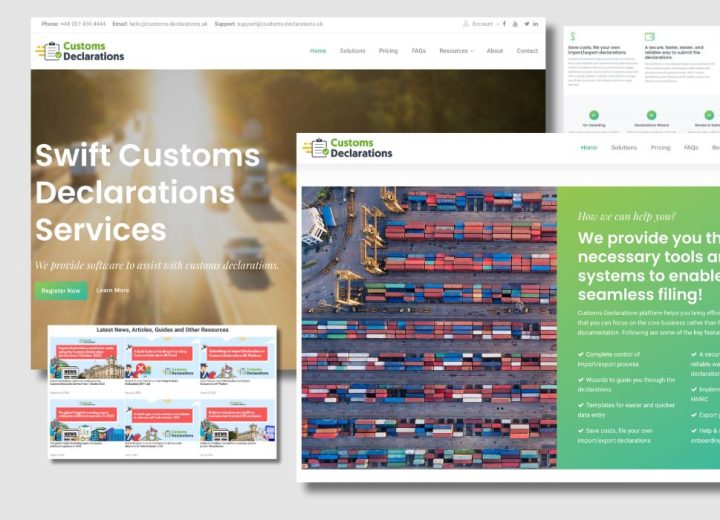This screenshot has height=520, width=720.
Task: Open Pricing in the front page navigation
Action: (660, 147)
